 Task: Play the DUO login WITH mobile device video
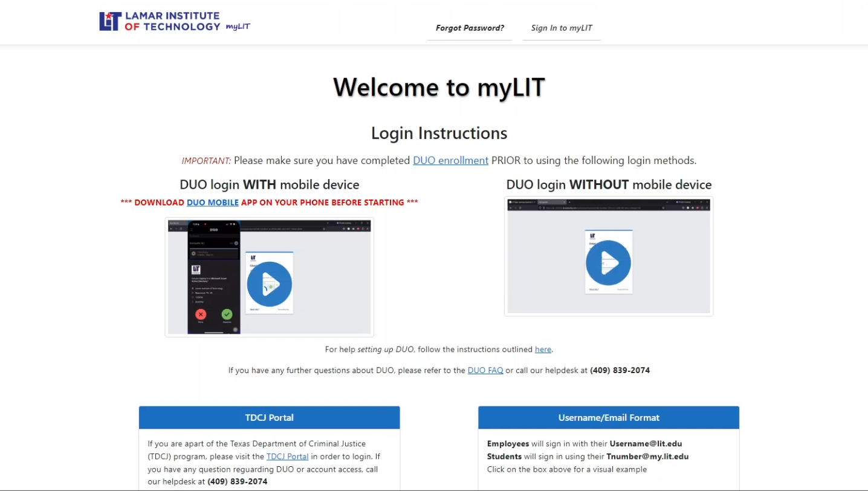point(270,284)
